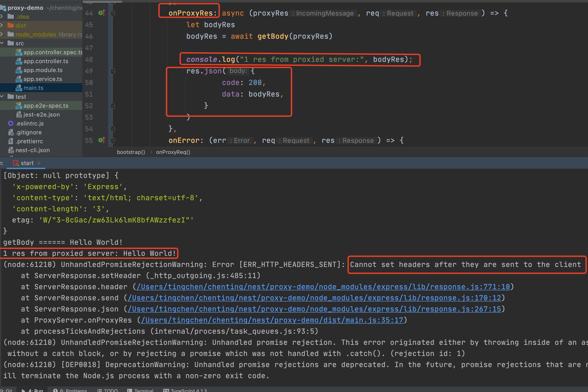Screen dimensions: 588x392
Task: Fold the res.json block at line 49
Action: [113, 71]
